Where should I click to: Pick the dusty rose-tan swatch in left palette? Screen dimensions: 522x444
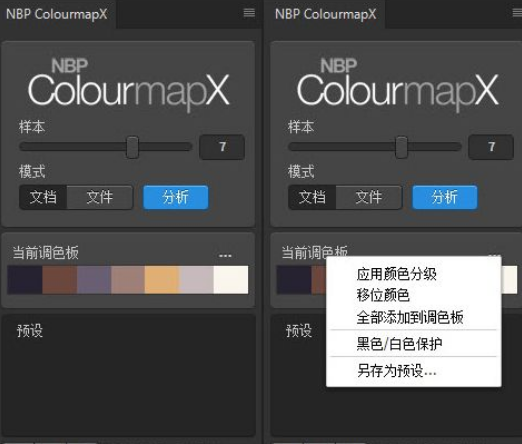(128, 280)
